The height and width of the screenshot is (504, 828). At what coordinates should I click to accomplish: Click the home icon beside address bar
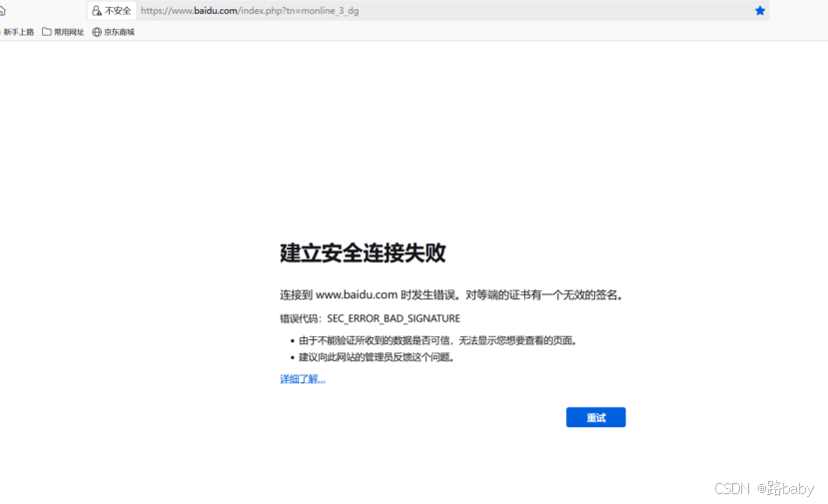click(x=2, y=11)
